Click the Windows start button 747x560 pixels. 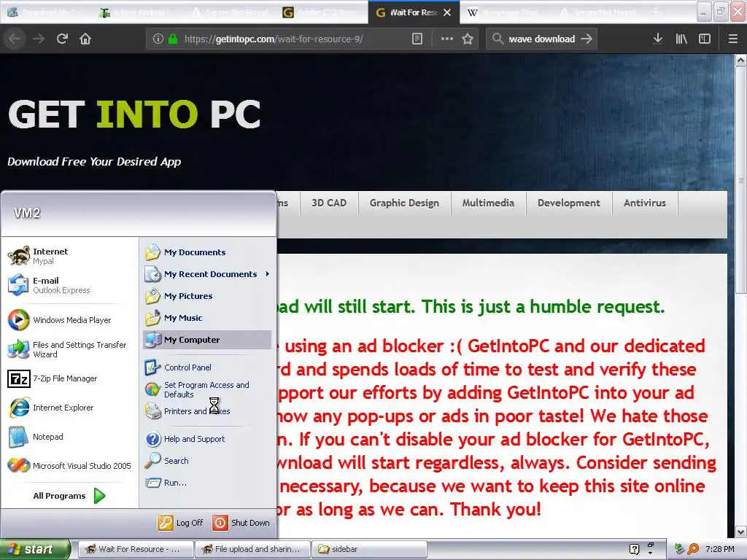click(x=35, y=549)
